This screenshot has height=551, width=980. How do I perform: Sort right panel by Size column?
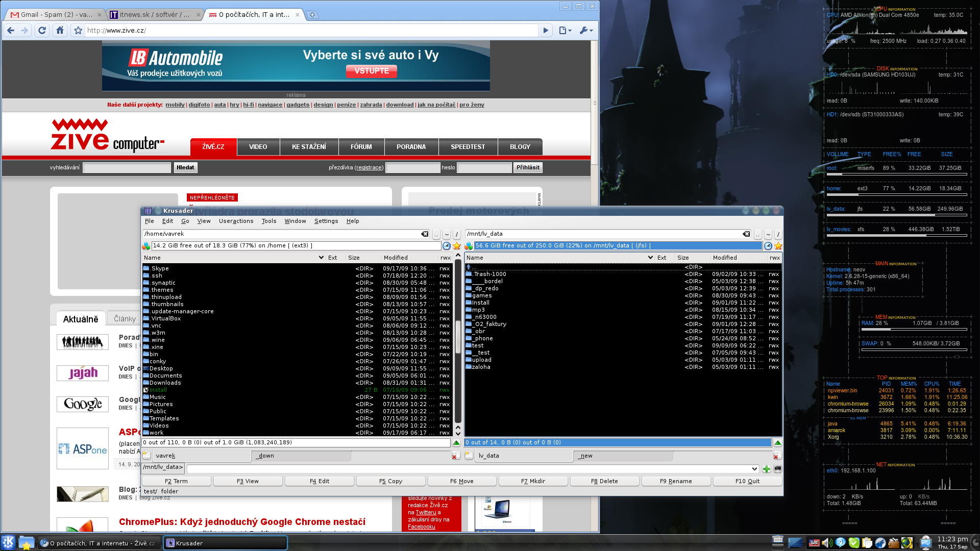692,258
